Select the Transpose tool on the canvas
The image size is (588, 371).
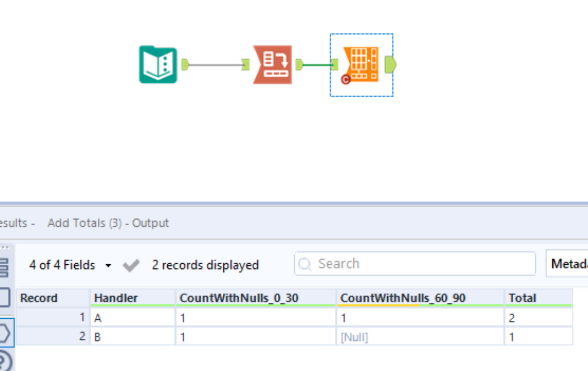click(272, 65)
